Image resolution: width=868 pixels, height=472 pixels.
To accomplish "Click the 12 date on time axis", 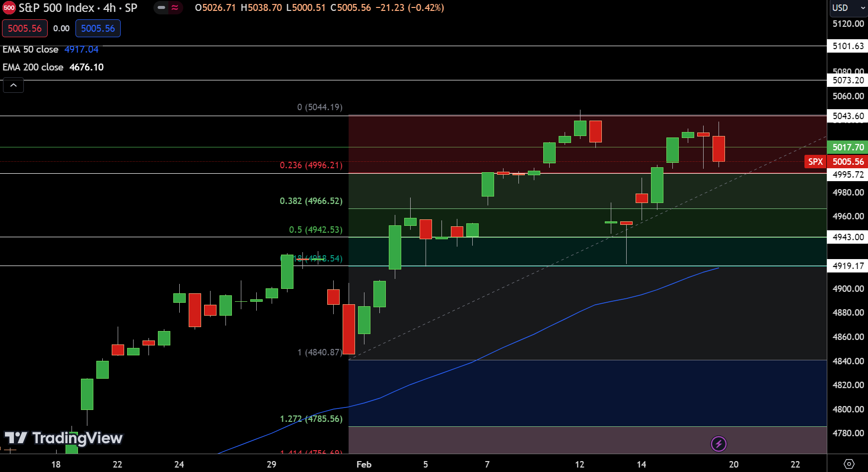I will pyautogui.click(x=579, y=465).
